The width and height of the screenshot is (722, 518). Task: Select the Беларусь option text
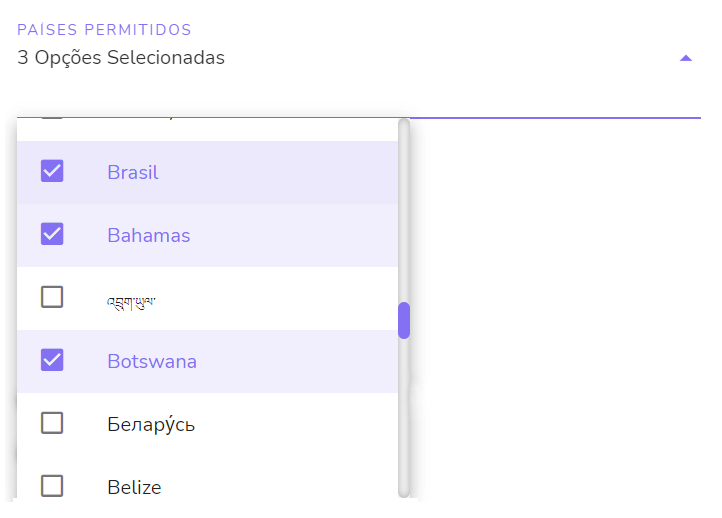click(x=151, y=424)
